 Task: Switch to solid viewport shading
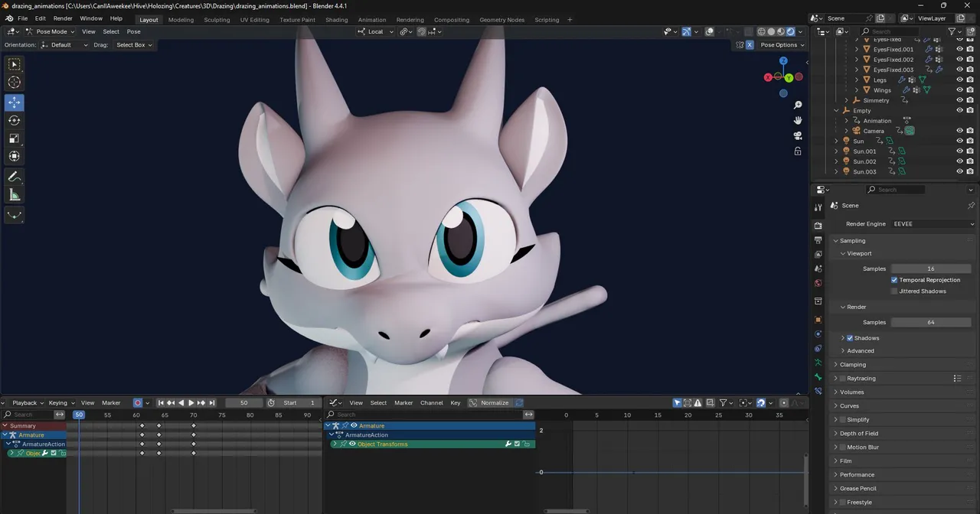tap(771, 32)
